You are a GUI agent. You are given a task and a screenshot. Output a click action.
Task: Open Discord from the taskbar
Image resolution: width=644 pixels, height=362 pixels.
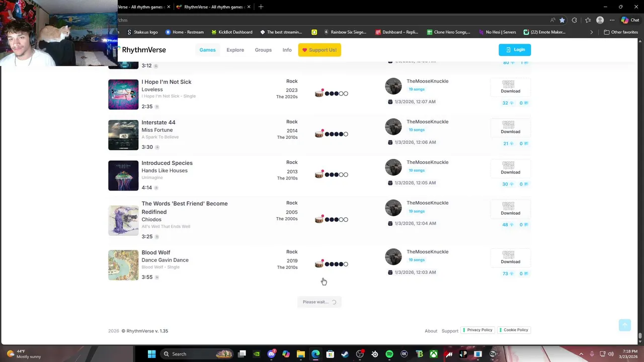(271, 354)
